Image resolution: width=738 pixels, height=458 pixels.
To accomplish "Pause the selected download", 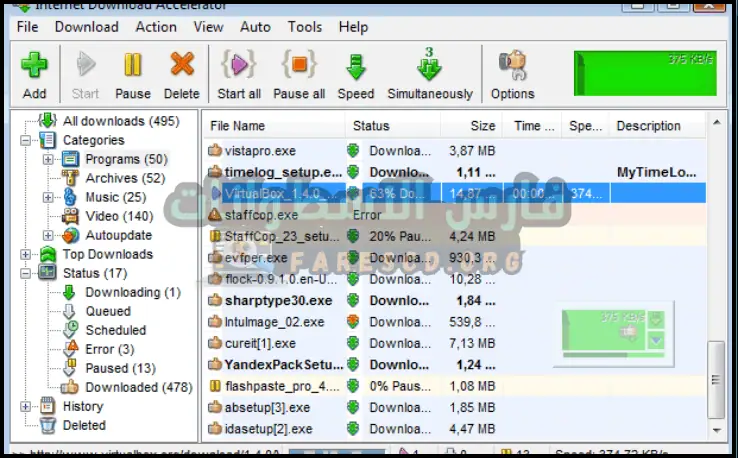I will tap(132, 68).
